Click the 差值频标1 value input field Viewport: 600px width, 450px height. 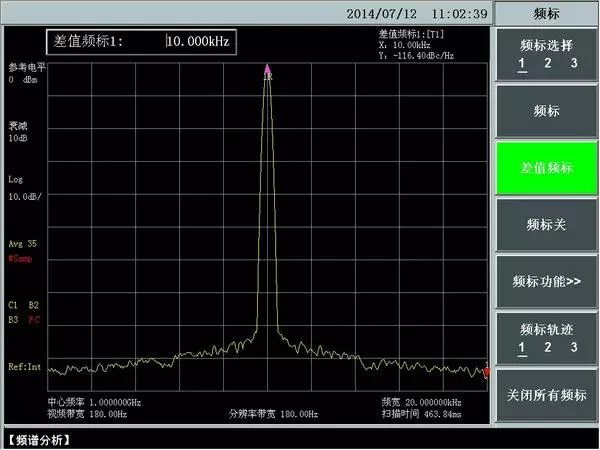click(141, 41)
